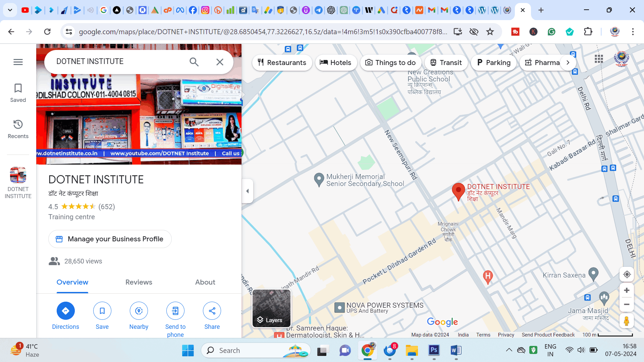Center map with the your-location button

click(x=627, y=275)
